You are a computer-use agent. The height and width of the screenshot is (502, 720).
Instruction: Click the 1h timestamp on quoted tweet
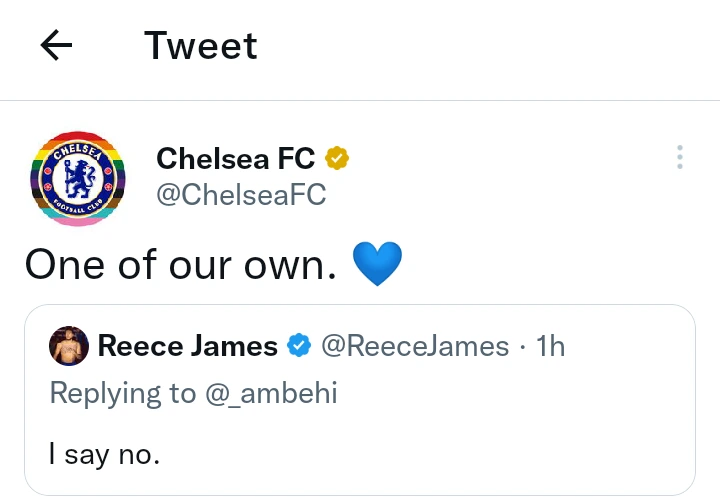(x=551, y=346)
